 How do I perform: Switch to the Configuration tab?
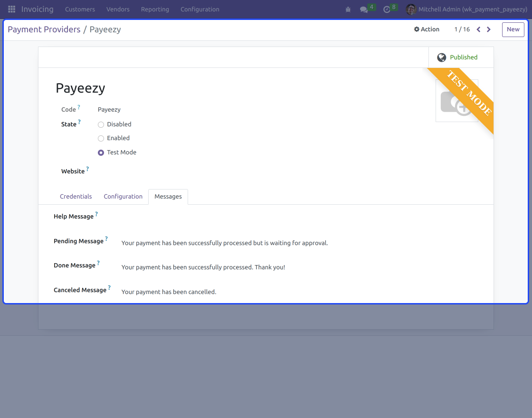point(123,197)
